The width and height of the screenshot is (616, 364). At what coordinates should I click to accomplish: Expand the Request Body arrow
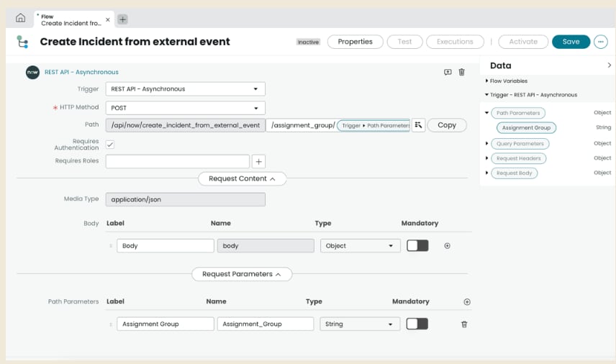(486, 173)
